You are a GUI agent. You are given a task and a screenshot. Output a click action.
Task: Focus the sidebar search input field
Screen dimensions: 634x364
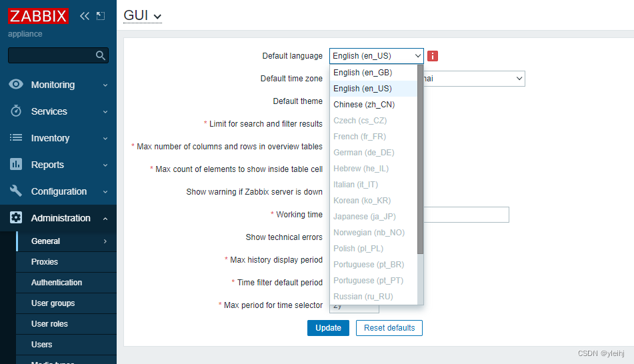[51, 56]
